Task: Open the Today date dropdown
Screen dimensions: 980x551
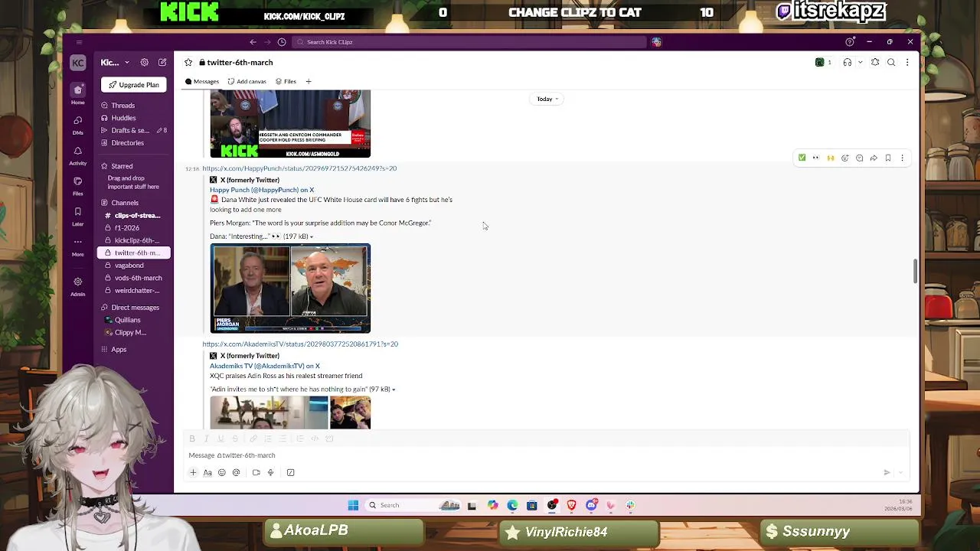Action: [x=547, y=99]
